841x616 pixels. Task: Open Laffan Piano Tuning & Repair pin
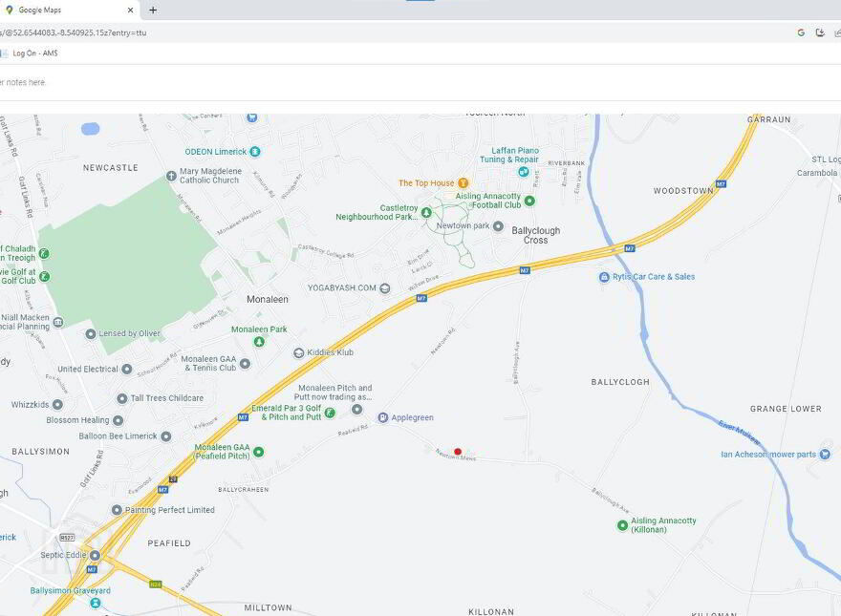(524, 172)
